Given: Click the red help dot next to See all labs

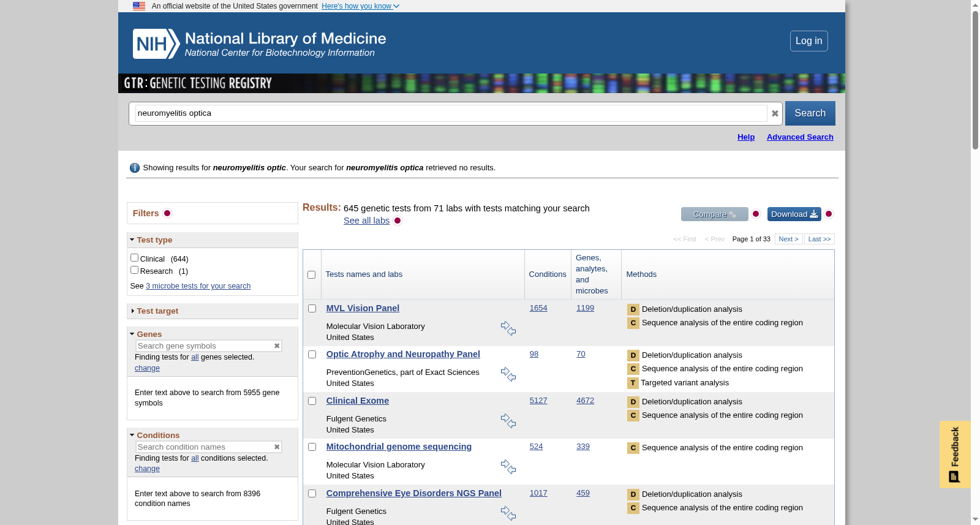Looking at the screenshot, I should click(x=398, y=221).
